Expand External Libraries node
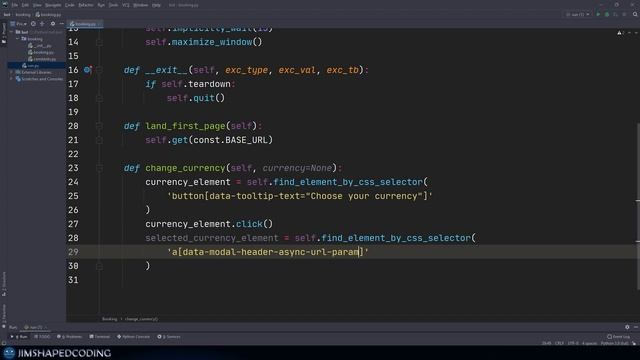 point(11,72)
